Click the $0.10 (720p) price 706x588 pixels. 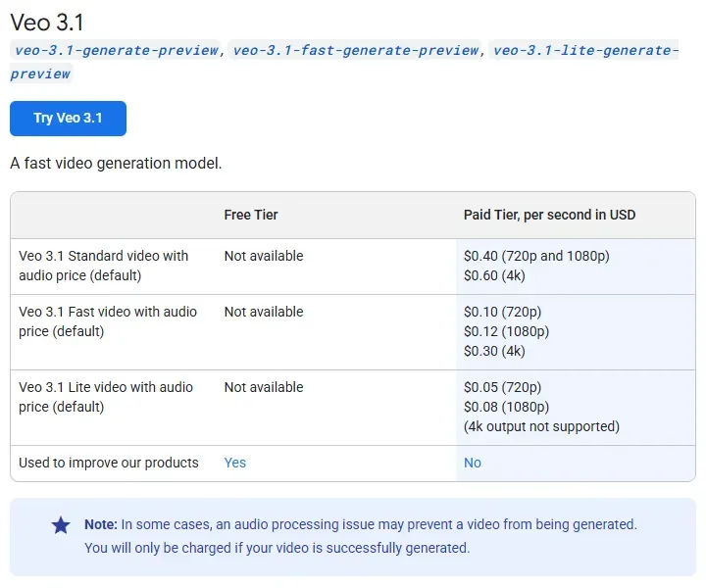[x=502, y=312]
